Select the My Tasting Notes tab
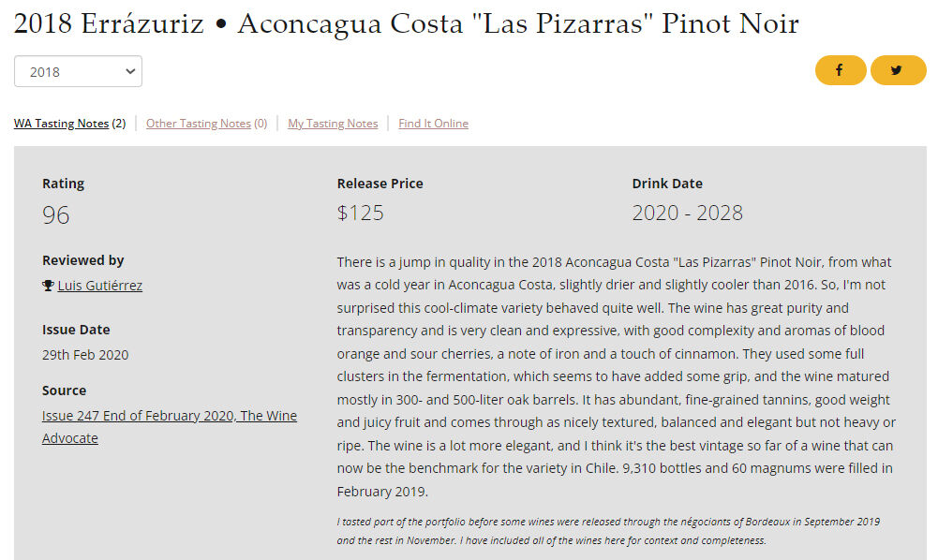 tap(333, 124)
